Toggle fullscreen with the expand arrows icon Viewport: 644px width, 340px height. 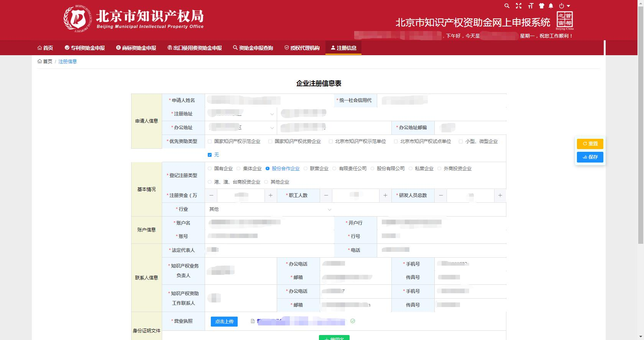[x=519, y=6]
